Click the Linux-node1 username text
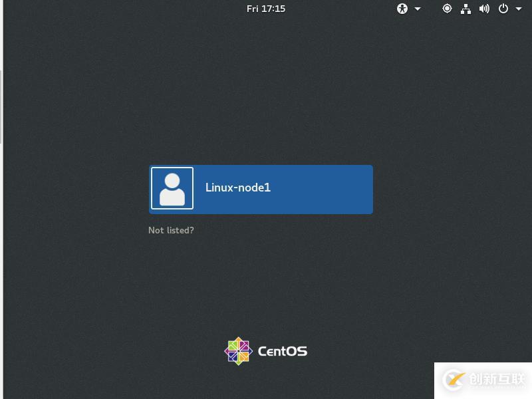532x399 pixels. tap(238, 188)
